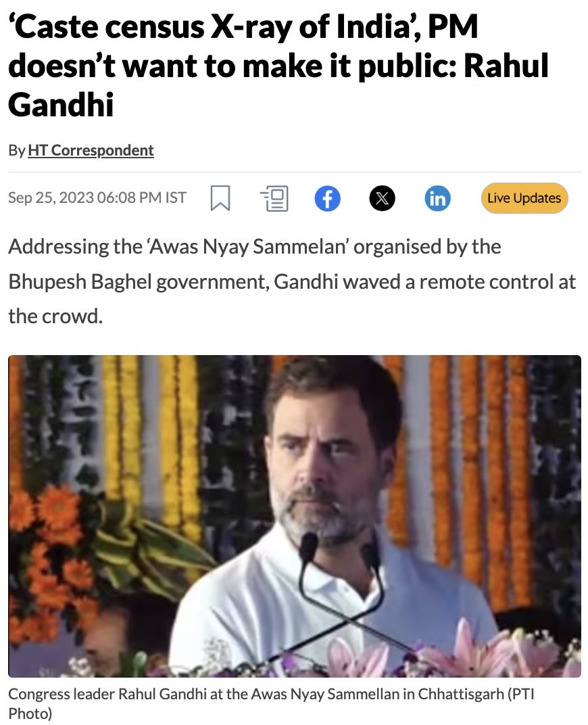Open the HT Correspondent author page

coord(91,150)
